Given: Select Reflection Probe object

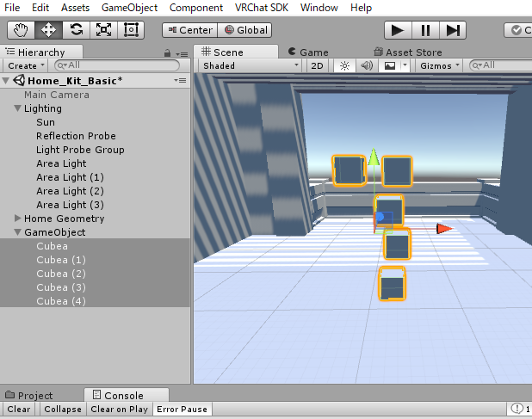Looking at the screenshot, I should (x=95, y=136).
